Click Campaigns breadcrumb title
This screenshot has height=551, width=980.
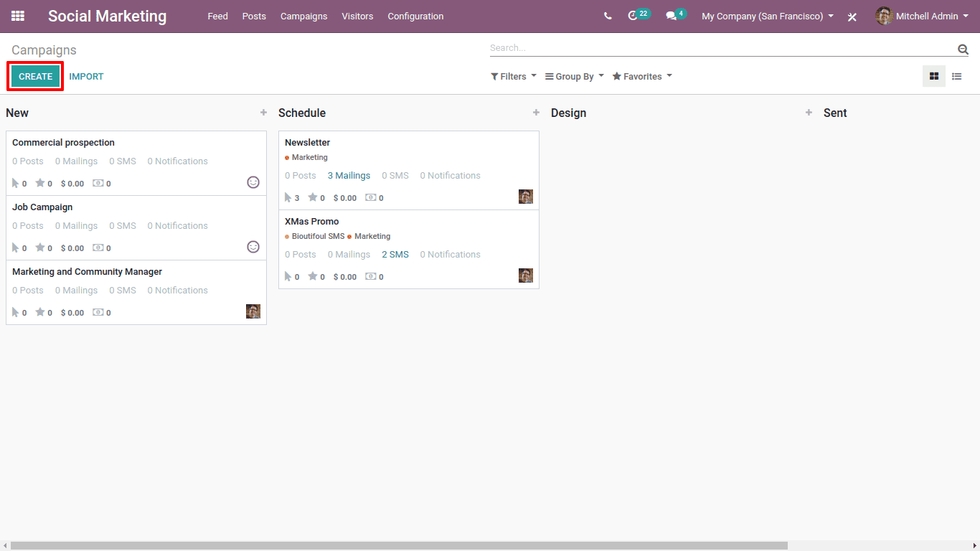(x=44, y=50)
